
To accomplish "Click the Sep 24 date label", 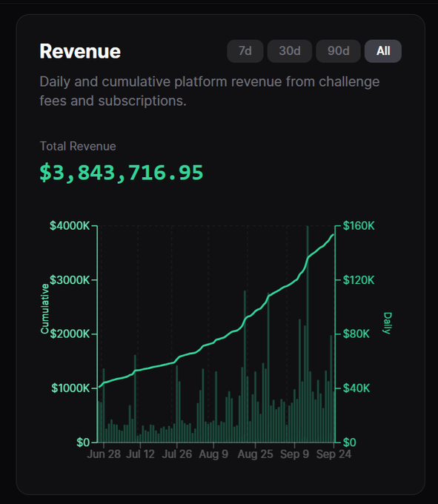I will (334, 454).
